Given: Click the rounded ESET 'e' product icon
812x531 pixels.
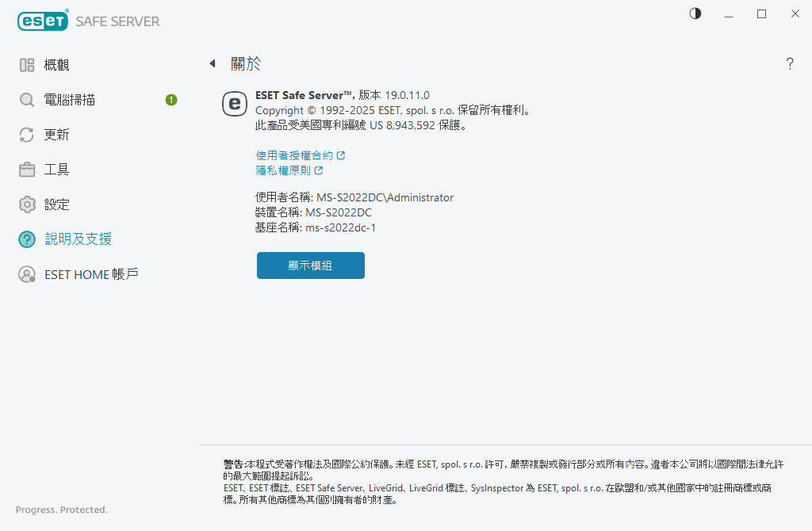Looking at the screenshot, I should (x=235, y=104).
